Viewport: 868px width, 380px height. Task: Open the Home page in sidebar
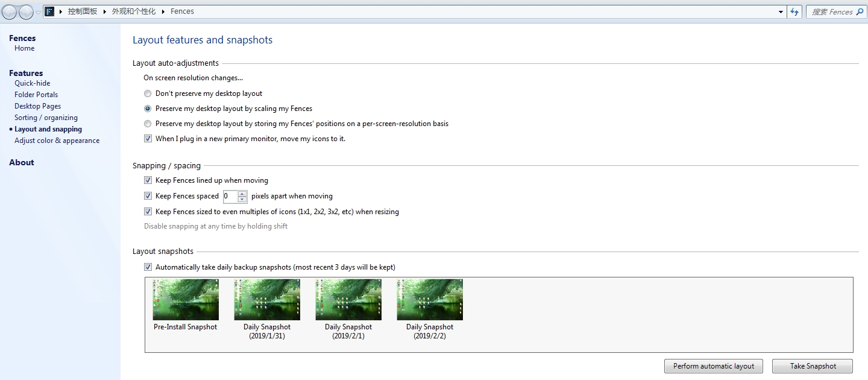click(25, 48)
